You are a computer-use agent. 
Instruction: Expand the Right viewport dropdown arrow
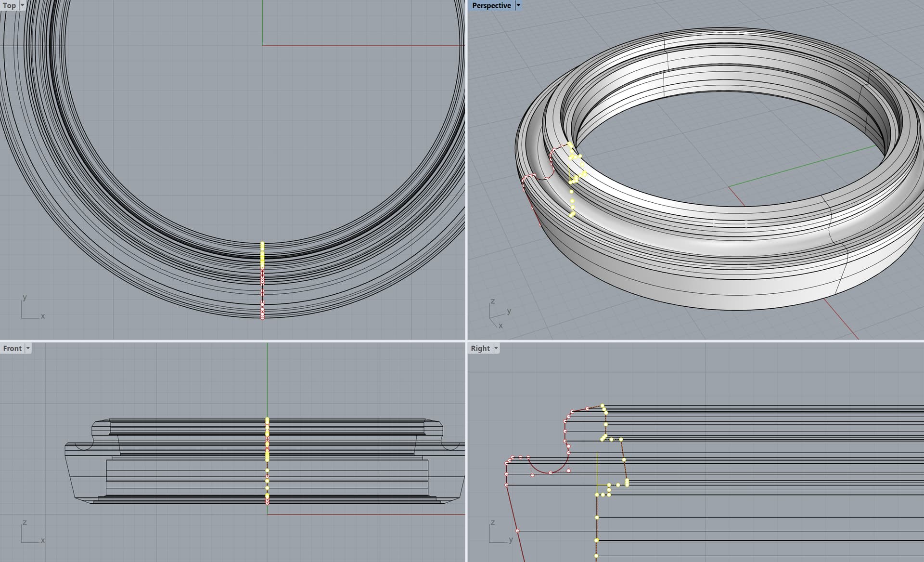click(x=496, y=348)
